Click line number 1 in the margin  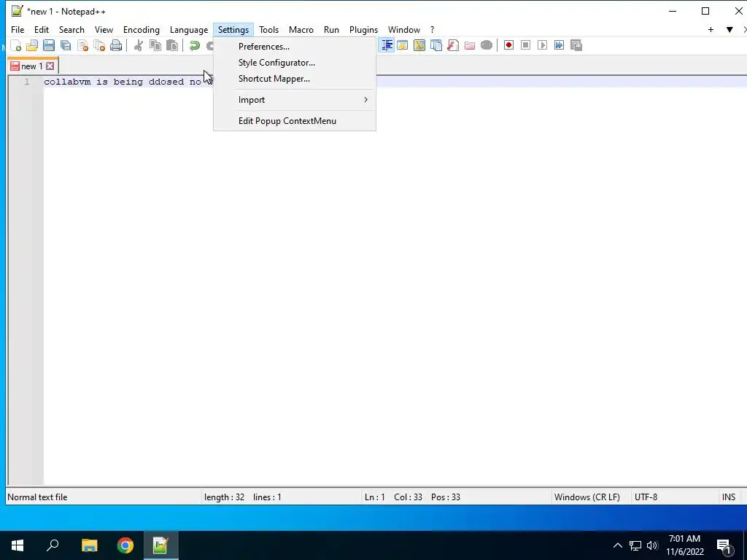[x=27, y=82]
